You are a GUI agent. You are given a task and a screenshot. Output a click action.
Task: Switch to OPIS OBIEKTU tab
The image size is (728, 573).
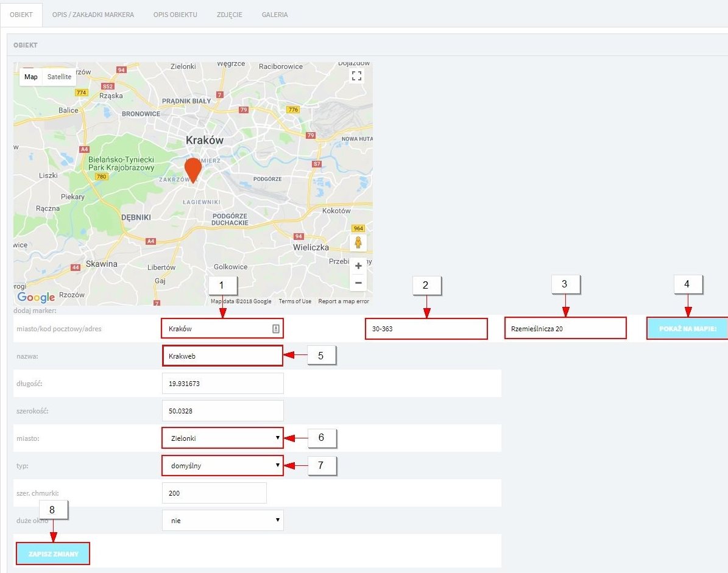point(175,15)
